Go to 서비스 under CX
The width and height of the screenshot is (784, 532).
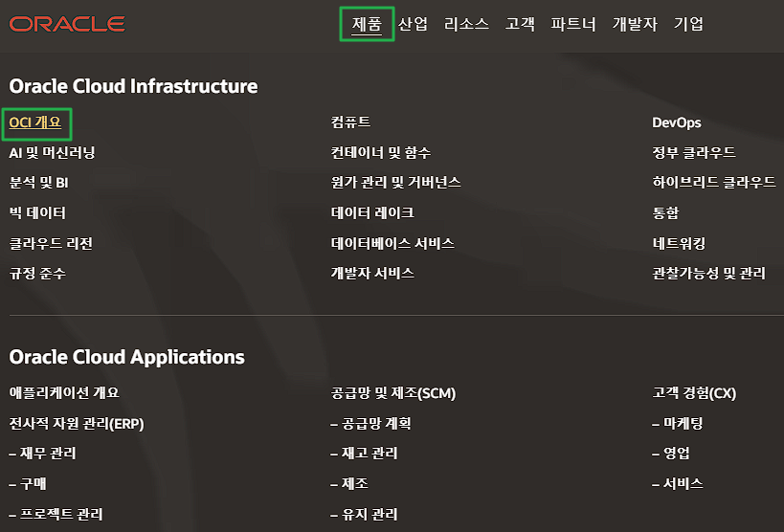click(678, 483)
